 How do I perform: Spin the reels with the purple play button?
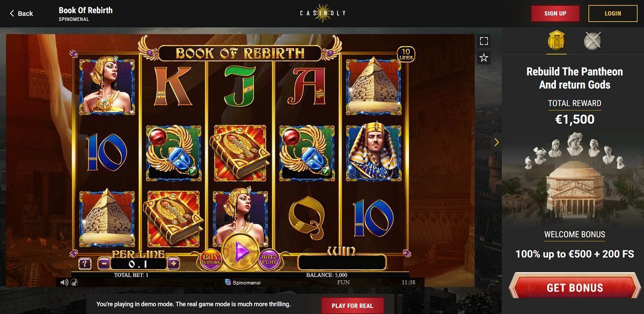click(240, 251)
